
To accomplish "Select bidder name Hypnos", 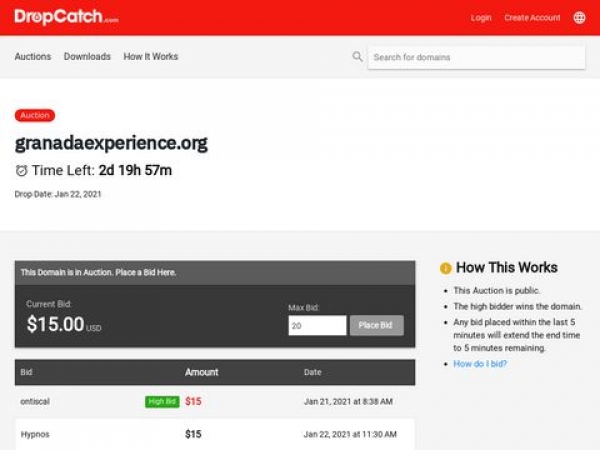I will [x=35, y=434].
